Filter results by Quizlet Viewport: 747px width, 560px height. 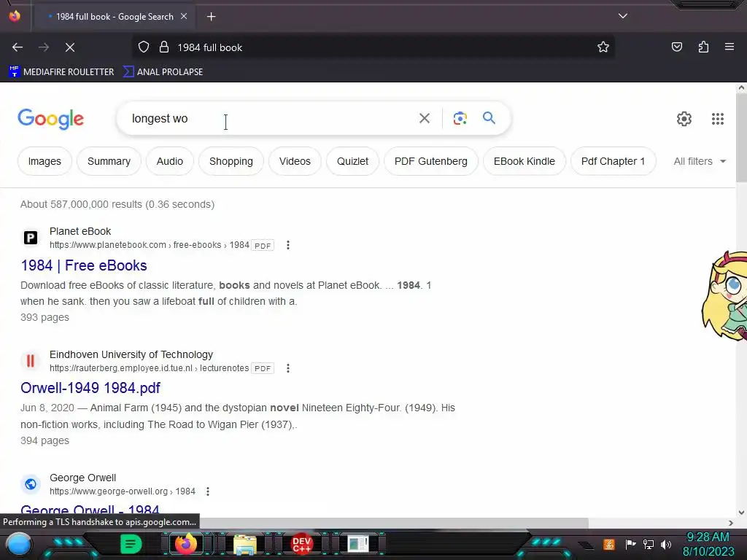click(x=352, y=161)
